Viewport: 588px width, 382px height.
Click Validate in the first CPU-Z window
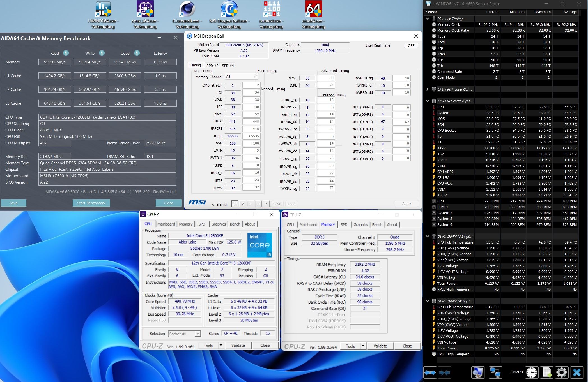pyautogui.click(x=238, y=345)
